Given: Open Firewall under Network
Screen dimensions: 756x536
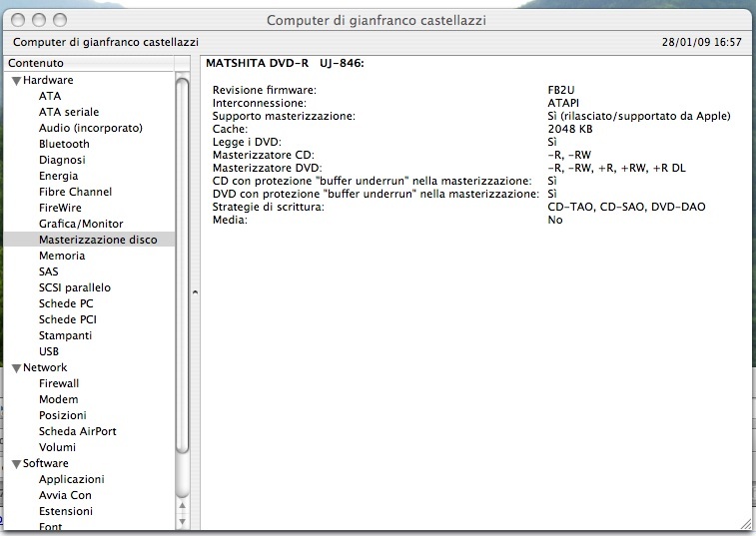Looking at the screenshot, I should click(x=59, y=383).
